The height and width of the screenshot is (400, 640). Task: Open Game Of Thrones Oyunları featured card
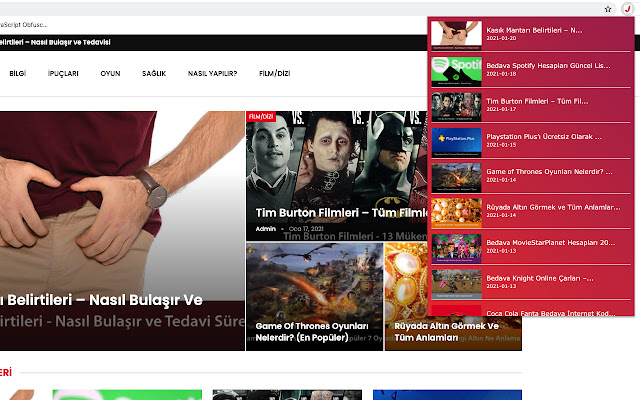point(315,297)
